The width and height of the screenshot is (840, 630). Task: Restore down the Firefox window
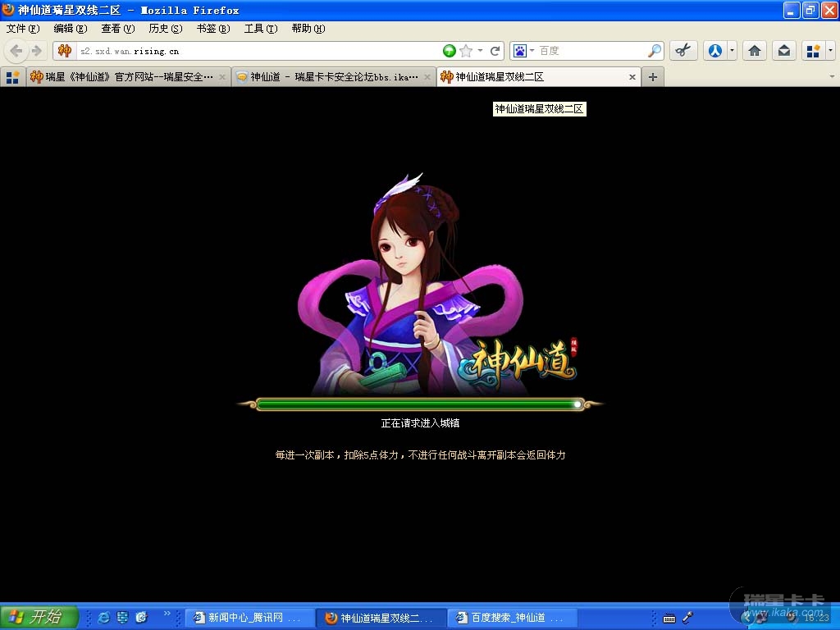[810, 10]
